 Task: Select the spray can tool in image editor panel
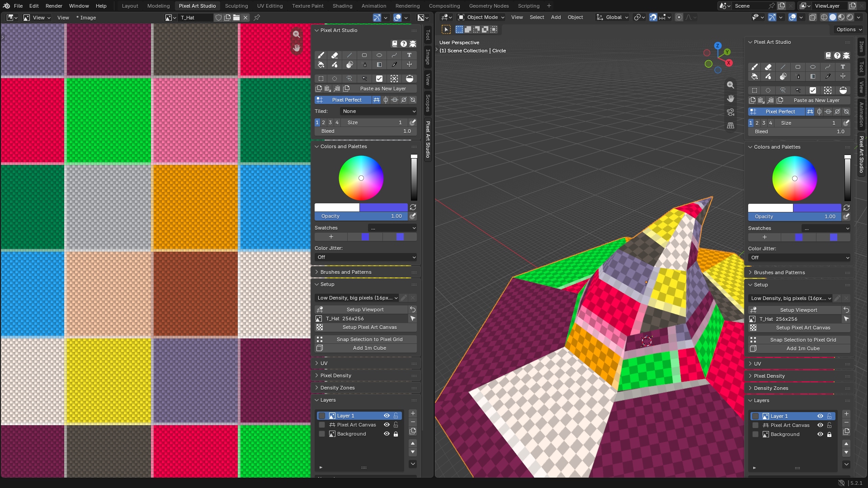(x=365, y=65)
